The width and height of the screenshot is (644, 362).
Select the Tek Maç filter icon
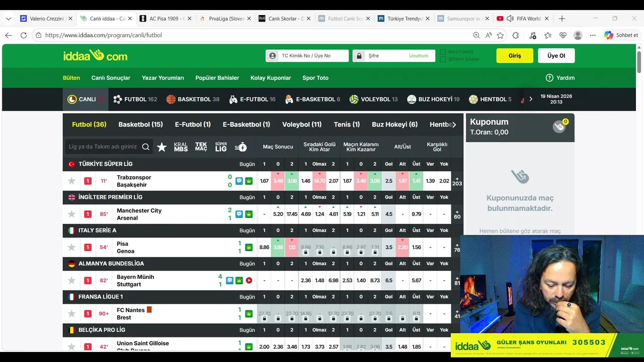201,147
